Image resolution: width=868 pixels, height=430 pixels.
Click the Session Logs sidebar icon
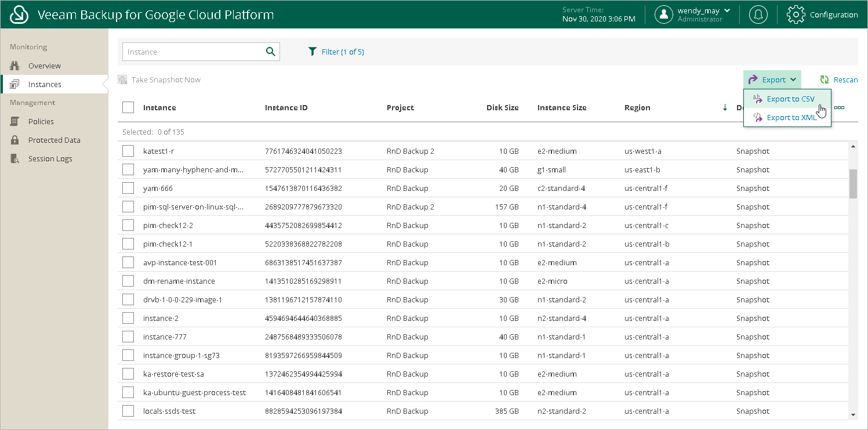[x=16, y=158]
